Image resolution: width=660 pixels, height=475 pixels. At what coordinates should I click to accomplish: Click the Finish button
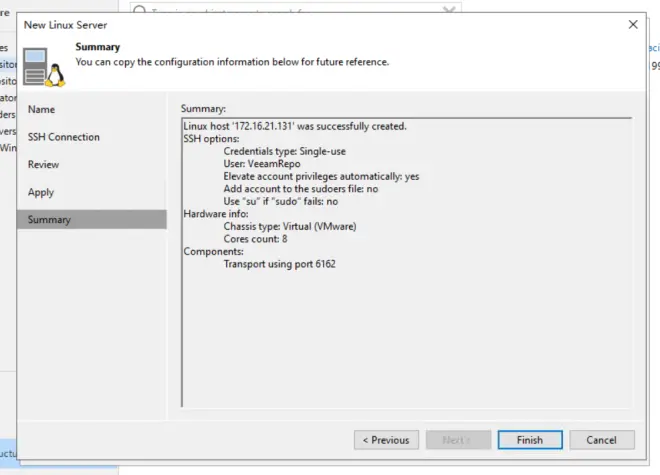(530, 440)
